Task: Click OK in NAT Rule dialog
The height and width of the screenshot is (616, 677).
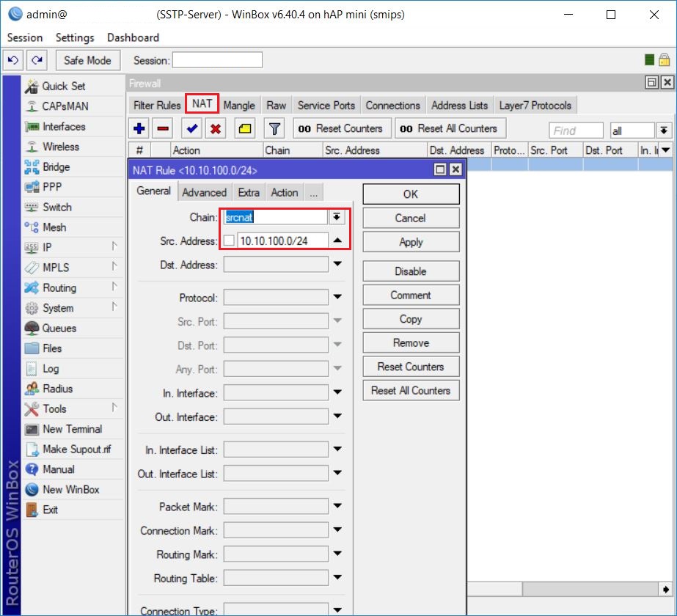Action: tap(411, 194)
